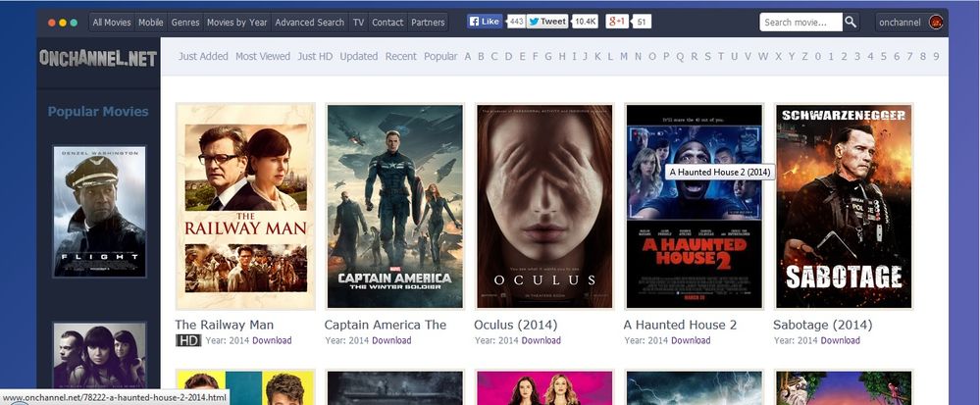980x405 pixels.
Task: Show Most Viewed movies
Action: click(x=263, y=56)
